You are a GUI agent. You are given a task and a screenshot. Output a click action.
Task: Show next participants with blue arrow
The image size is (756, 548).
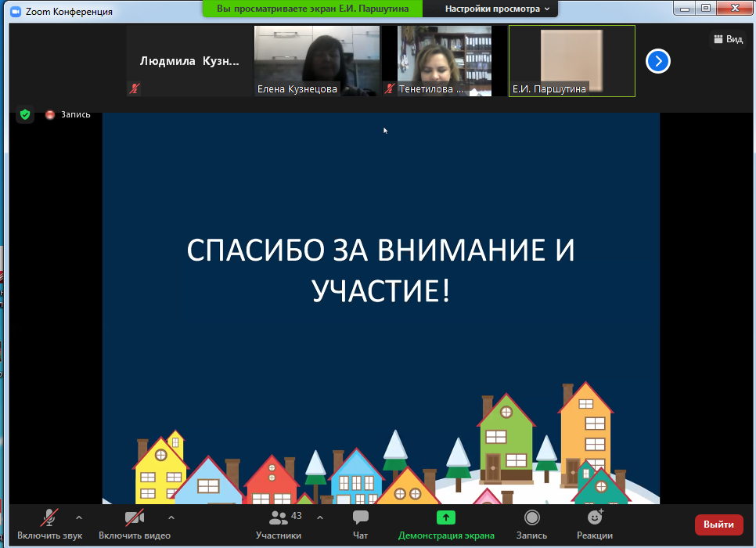[x=658, y=61]
